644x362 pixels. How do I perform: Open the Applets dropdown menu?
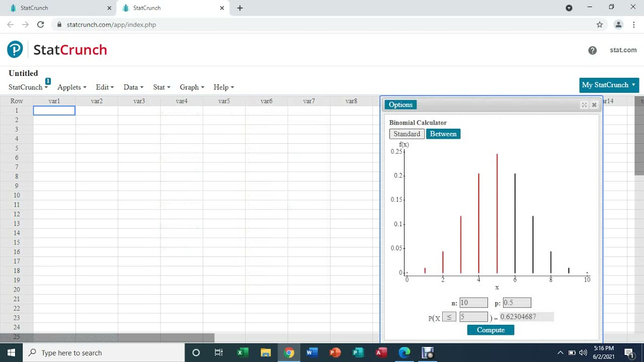click(x=72, y=87)
